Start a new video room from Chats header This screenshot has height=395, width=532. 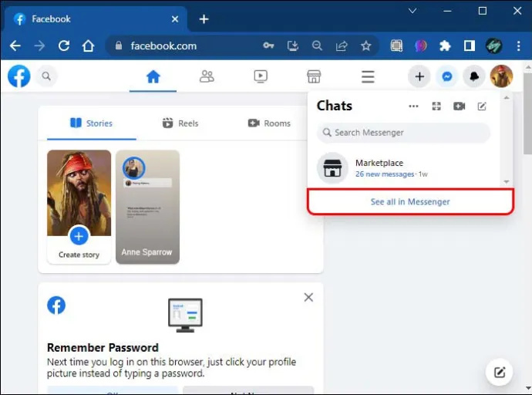click(459, 106)
